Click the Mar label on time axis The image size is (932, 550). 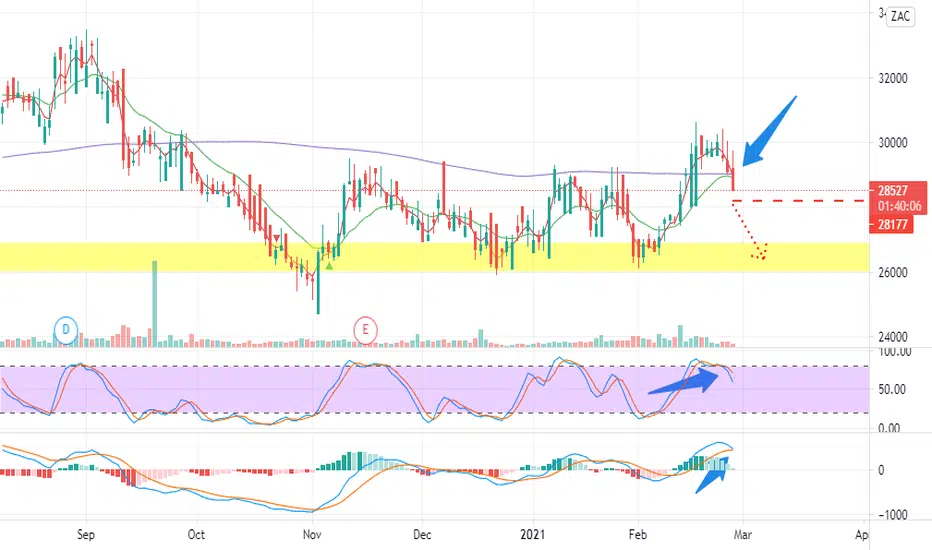coord(742,535)
